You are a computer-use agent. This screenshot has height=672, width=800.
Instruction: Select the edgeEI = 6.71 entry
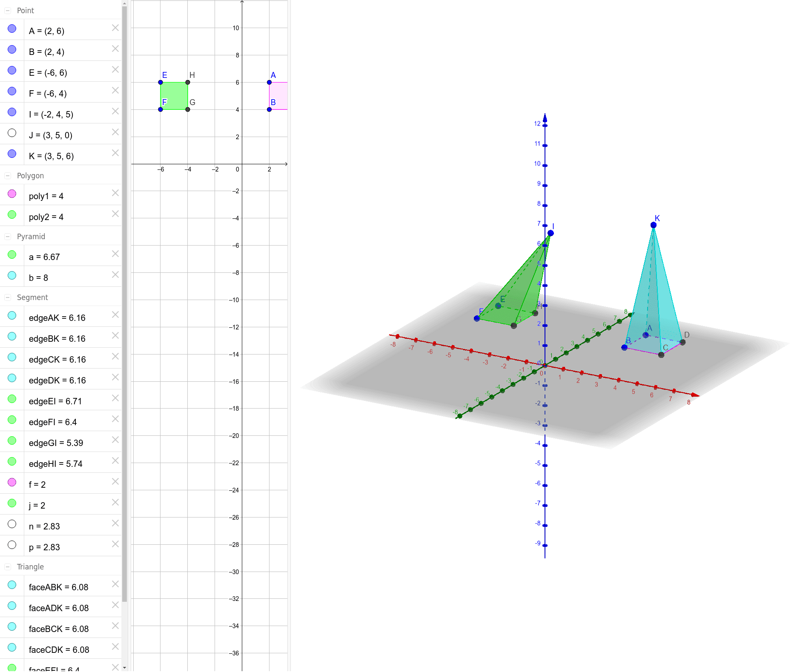61,400
